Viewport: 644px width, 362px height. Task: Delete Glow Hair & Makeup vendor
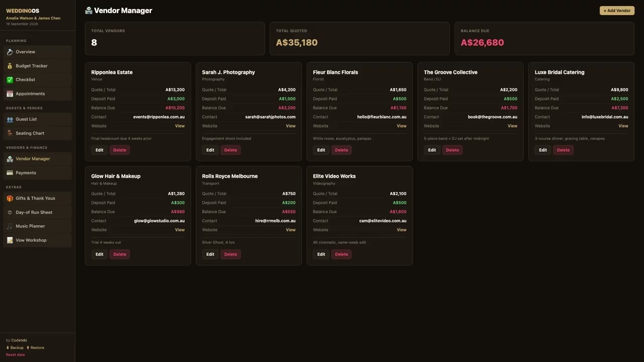tap(120, 254)
